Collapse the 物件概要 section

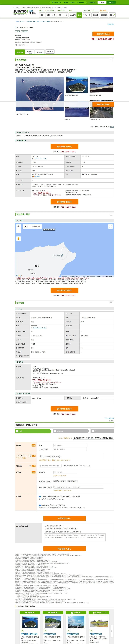point(111,303)
